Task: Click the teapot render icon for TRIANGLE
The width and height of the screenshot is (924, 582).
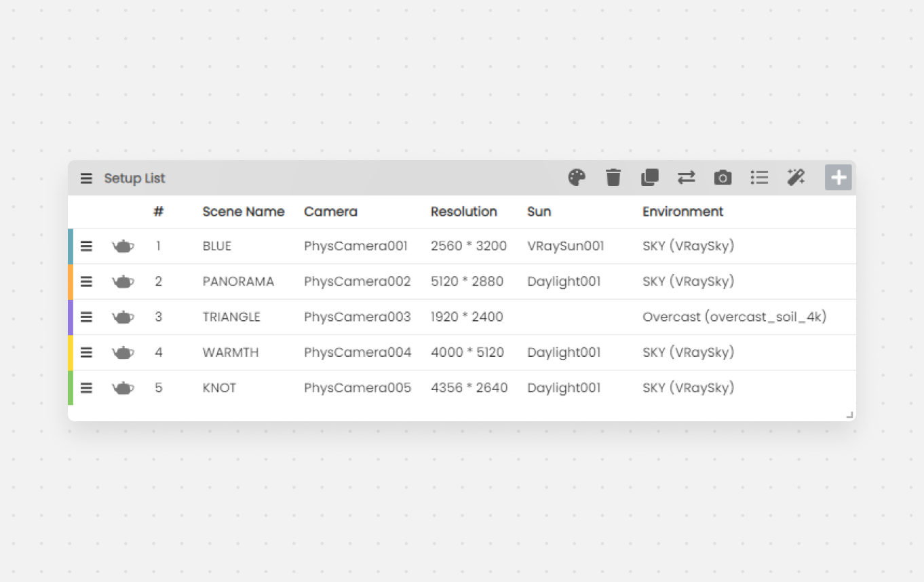Action: pyautogui.click(x=123, y=317)
